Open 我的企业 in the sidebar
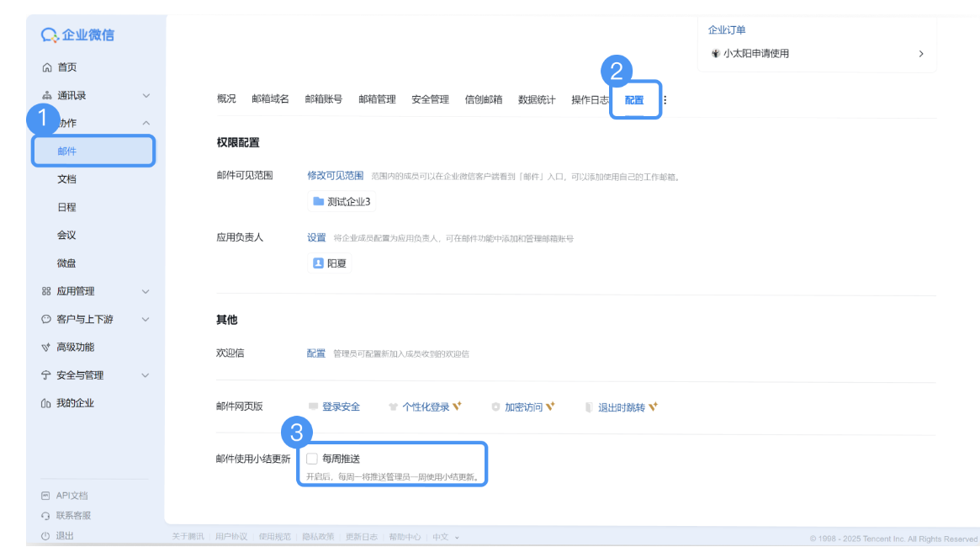980x547 pixels. point(75,403)
